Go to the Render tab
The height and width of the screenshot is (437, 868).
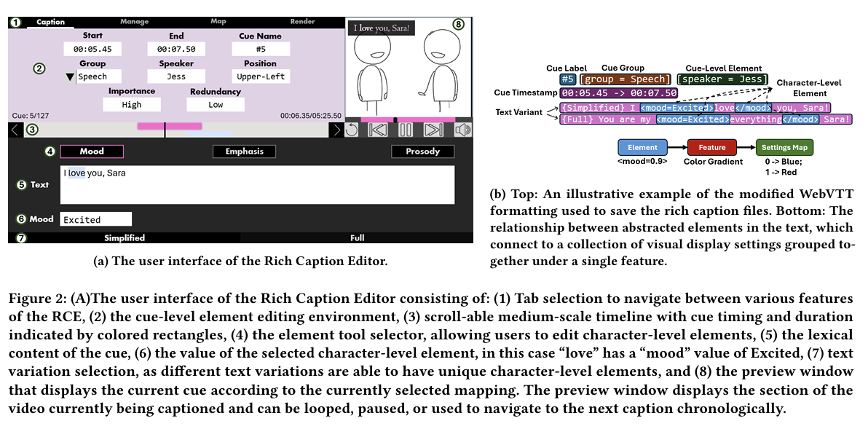(x=302, y=21)
